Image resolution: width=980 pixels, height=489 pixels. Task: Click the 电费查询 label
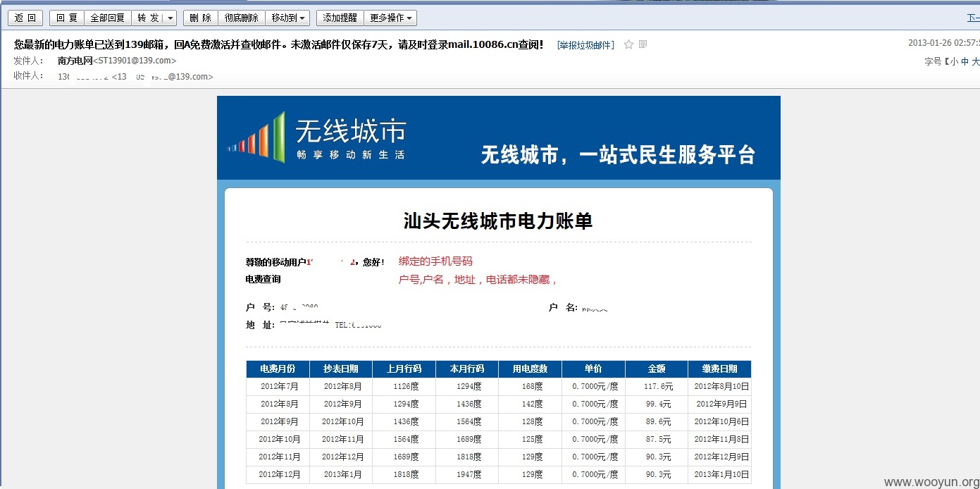263,280
